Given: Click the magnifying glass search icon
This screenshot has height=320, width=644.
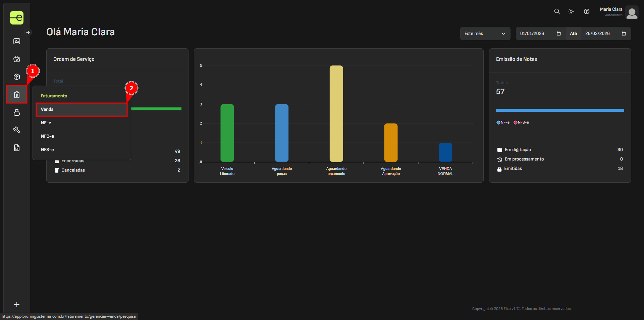Looking at the screenshot, I should (557, 11).
